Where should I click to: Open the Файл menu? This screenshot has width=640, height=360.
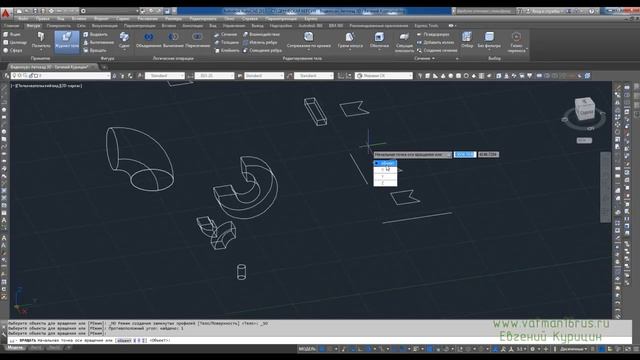(x=23, y=19)
